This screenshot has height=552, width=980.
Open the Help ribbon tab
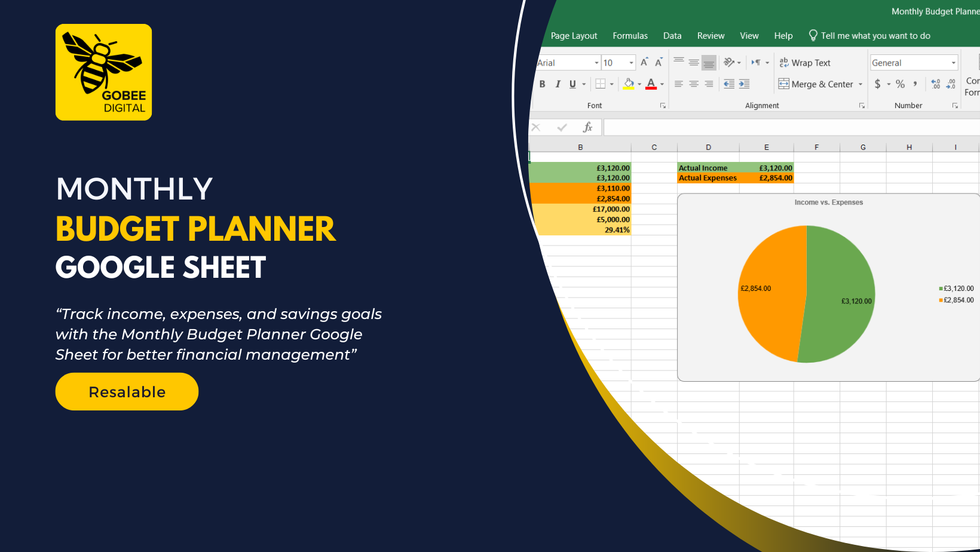783,36
